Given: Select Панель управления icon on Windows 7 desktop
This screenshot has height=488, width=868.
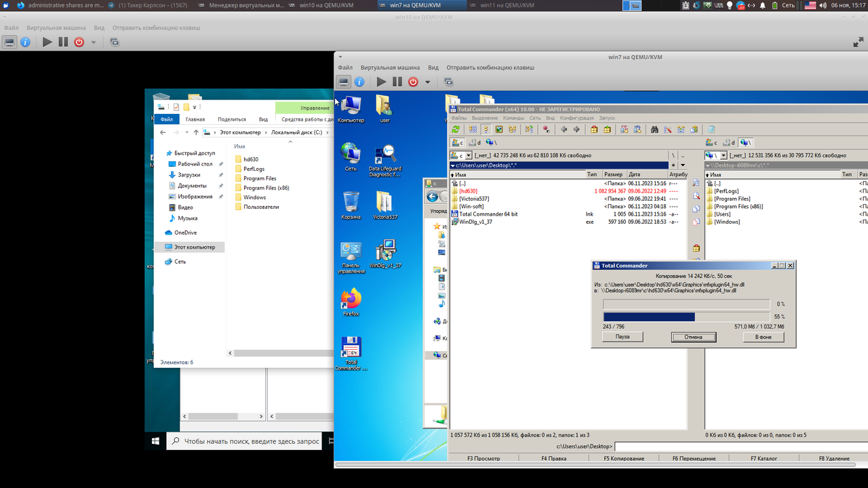Looking at the screenshot, I should (351, 258).
